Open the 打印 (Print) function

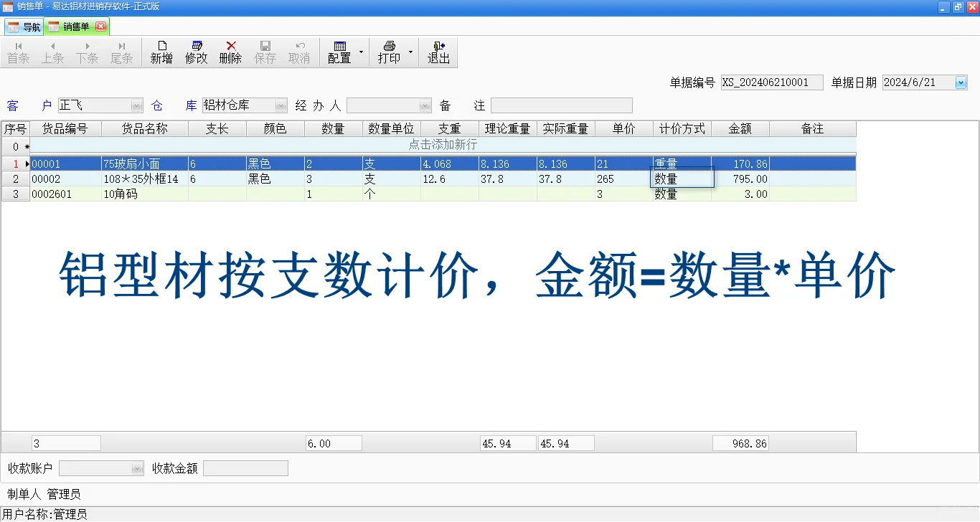pos(389,52)
